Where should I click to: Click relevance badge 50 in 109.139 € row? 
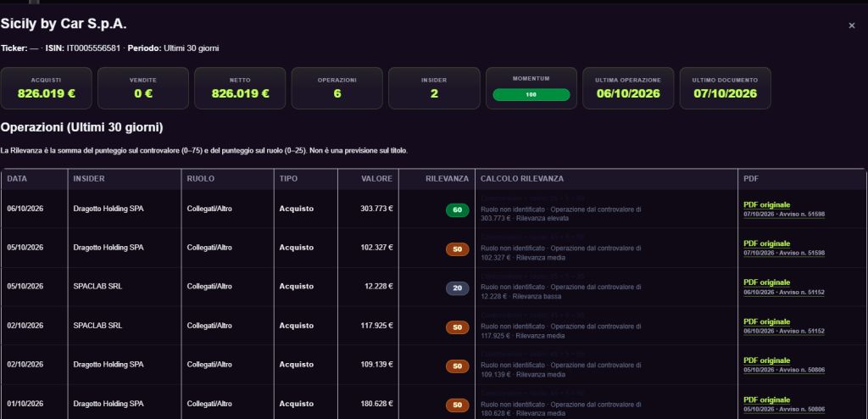point(457,366)
